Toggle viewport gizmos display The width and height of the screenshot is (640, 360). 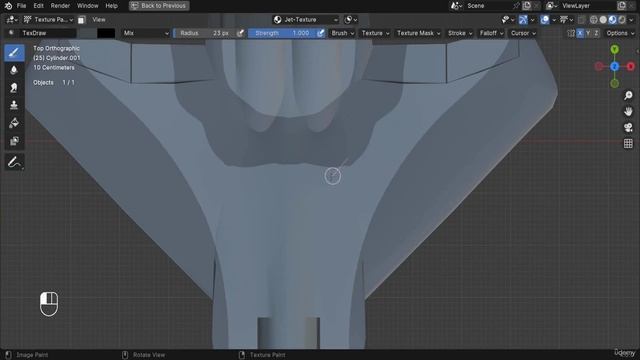point(523,20)
